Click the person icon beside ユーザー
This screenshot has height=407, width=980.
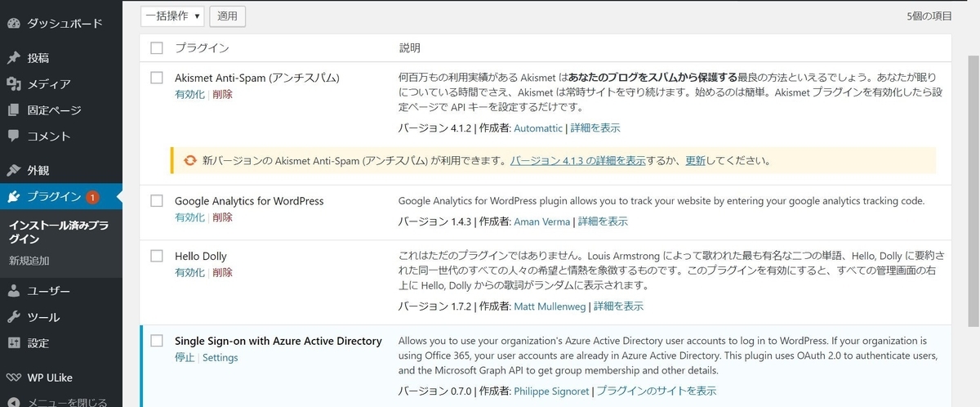coord(13,291)
